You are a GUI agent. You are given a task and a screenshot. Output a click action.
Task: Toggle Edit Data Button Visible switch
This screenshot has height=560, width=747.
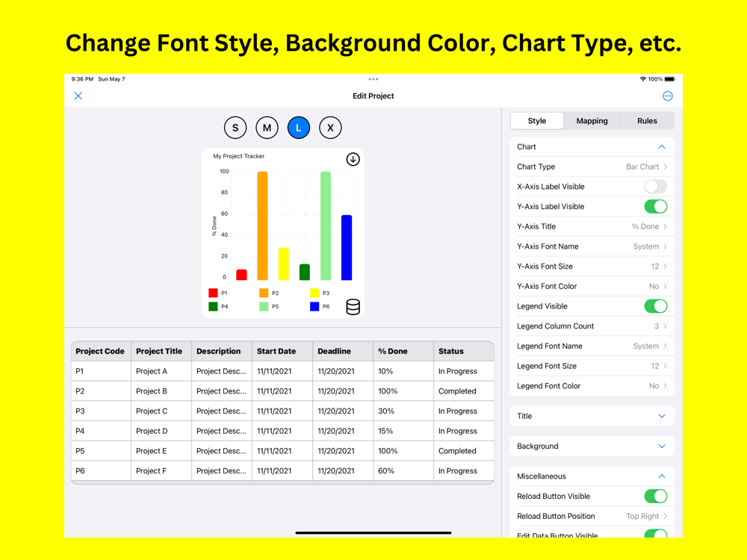point(656,534)
